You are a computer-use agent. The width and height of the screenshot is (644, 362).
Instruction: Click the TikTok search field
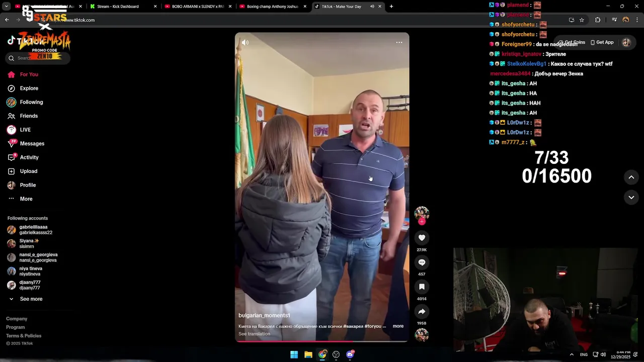(x=38, y=58)
